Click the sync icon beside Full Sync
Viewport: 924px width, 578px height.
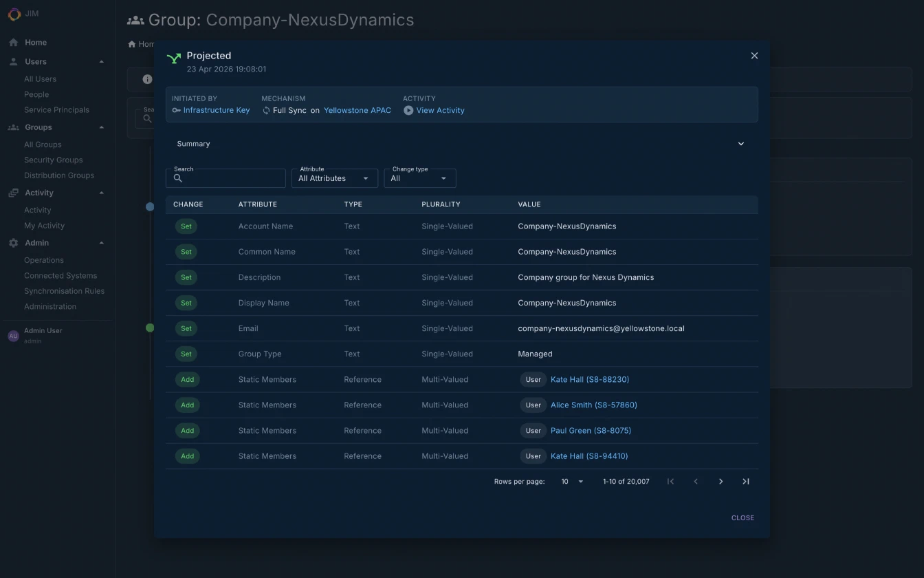265,110
